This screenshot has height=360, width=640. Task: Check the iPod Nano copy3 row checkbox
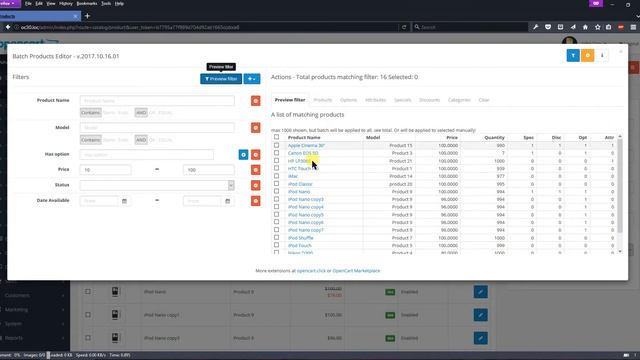tap(276, 199)
